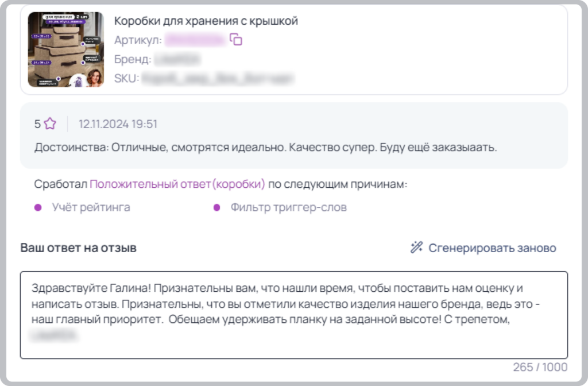This screenshot has height=386, width=588.
Task: Click the review date 12.11.2024 19:51
Action: (x=118, y=124)
